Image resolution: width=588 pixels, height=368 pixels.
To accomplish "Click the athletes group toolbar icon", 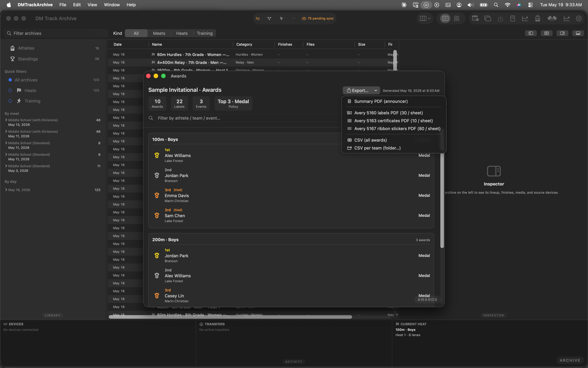I will click(x=538, y=19).
